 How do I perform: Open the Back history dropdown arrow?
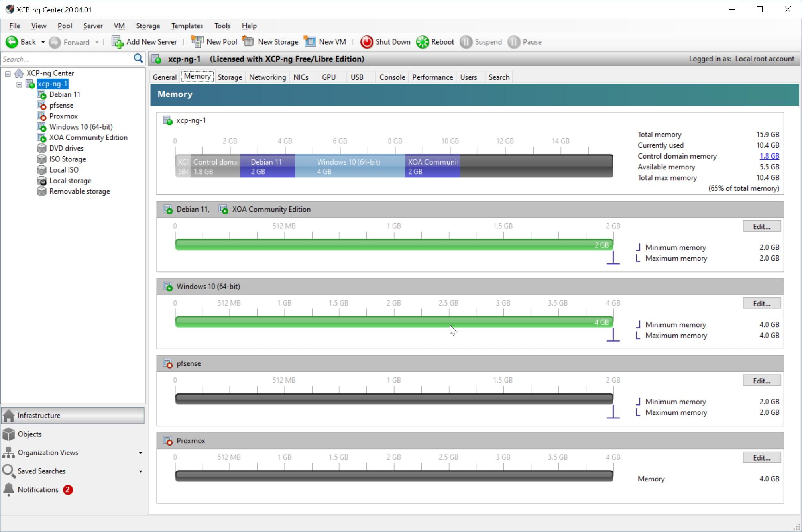(x=43, y=42)
